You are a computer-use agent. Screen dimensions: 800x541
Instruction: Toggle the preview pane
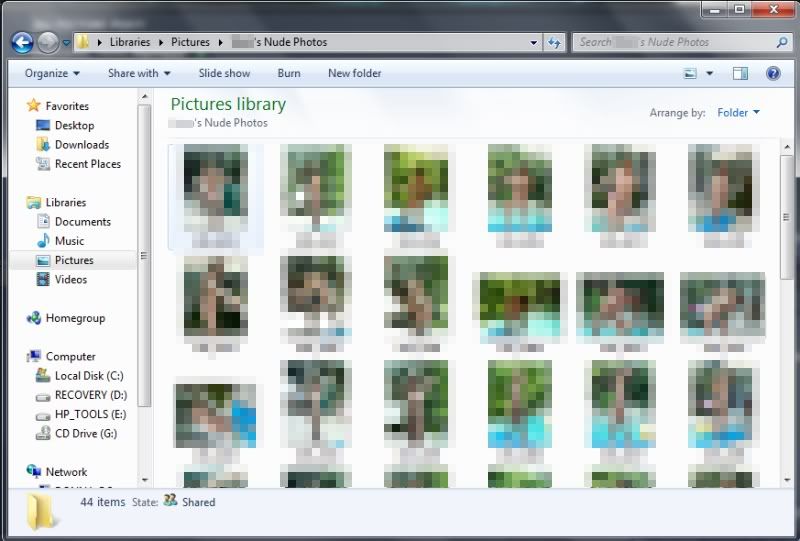pyautogui.click(x=740, y=73)
